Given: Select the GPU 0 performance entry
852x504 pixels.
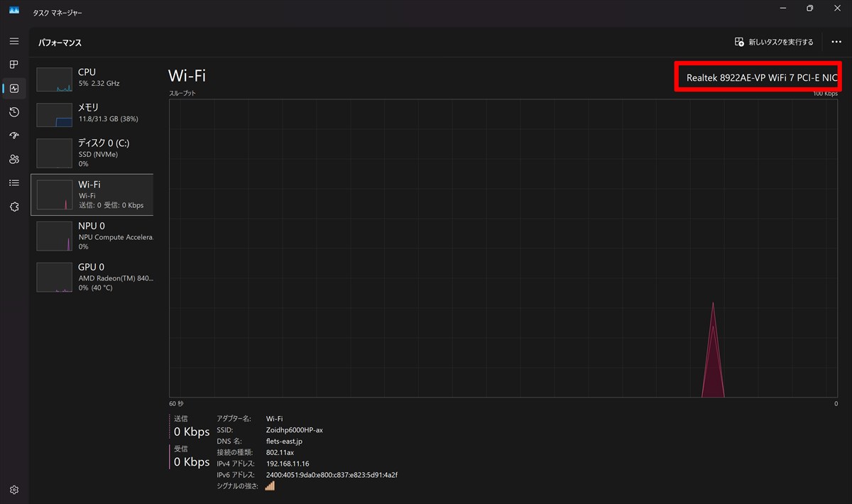Looking at the screenshot, I should (92, 277).
